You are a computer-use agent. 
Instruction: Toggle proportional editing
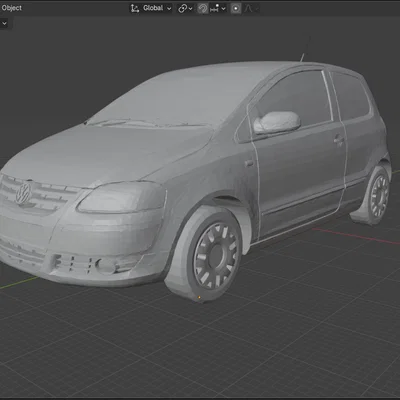(x=236, y=8)
